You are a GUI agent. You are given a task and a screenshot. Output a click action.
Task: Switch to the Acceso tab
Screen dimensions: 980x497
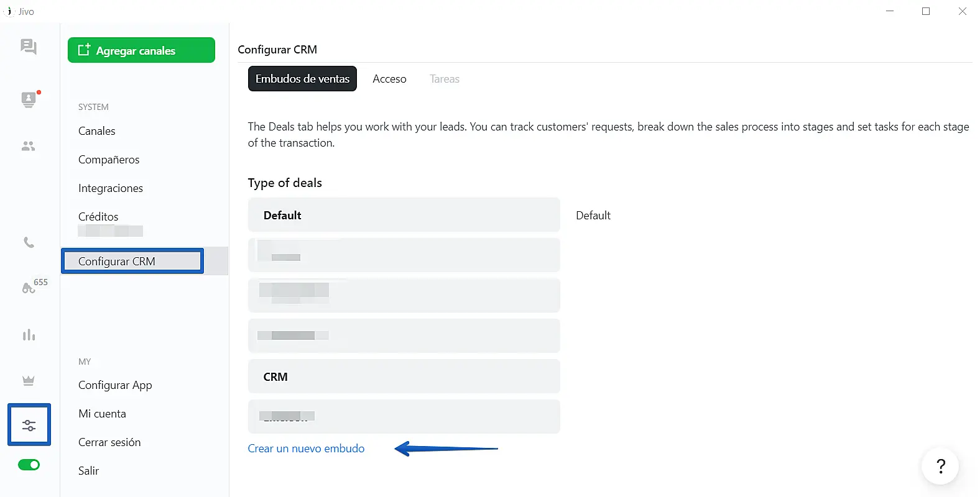389,79
